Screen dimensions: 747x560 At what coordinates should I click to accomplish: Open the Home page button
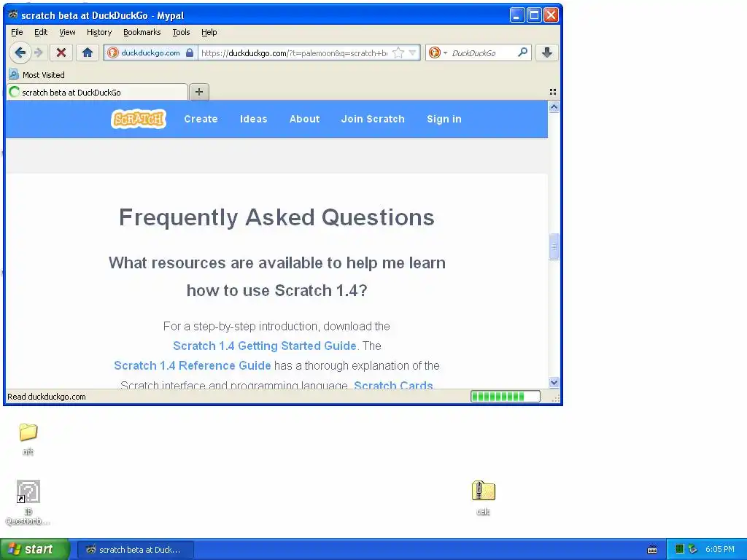pos(88,52)
